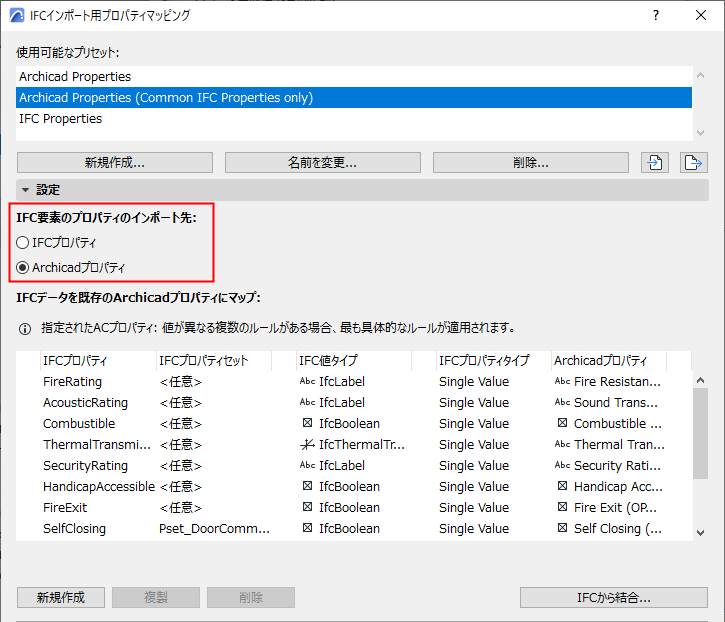This screenshot has height=622, width=725.
Task: Click the 複製 button
Action: [156, 597]
